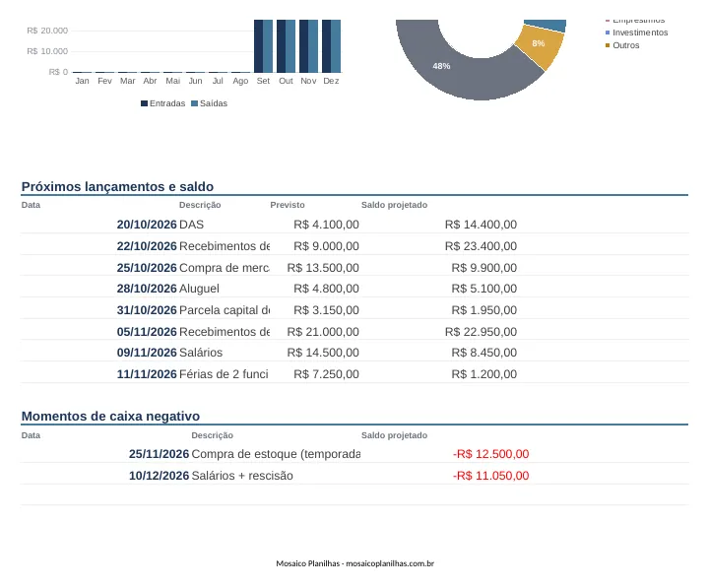Select the 8% yellow donut segment
The width and height of the screenshot is (708, 588).
click(541, 46)
